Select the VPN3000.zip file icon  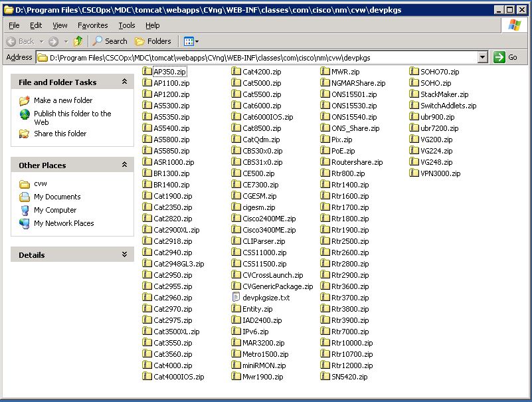[414, 173]
